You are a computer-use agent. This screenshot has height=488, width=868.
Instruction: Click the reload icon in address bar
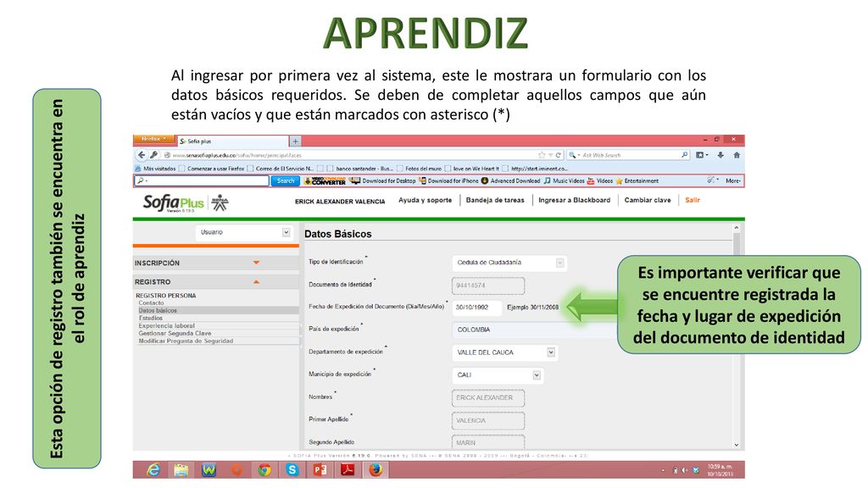click(x=559, y=156)
